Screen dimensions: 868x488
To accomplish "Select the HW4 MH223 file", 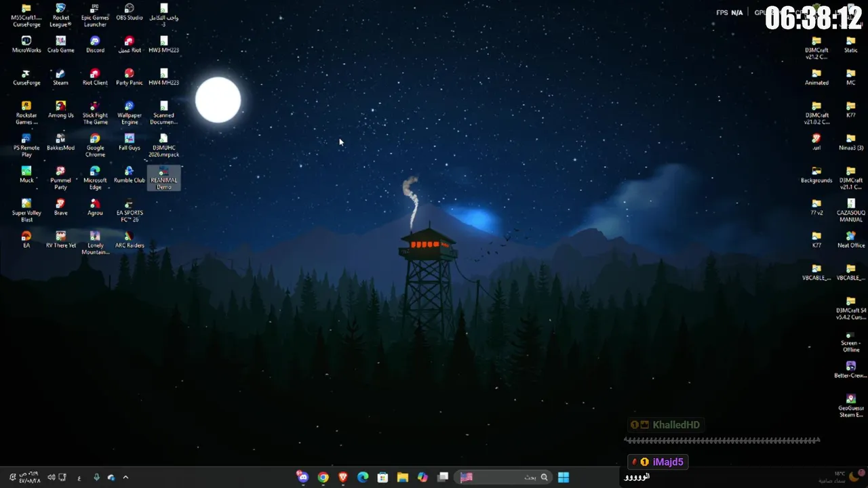I will tap(163, 77).
